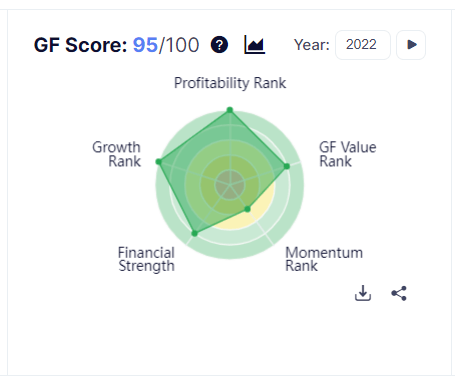
Task: Download the radar chart image
Action: pos(363,293)
